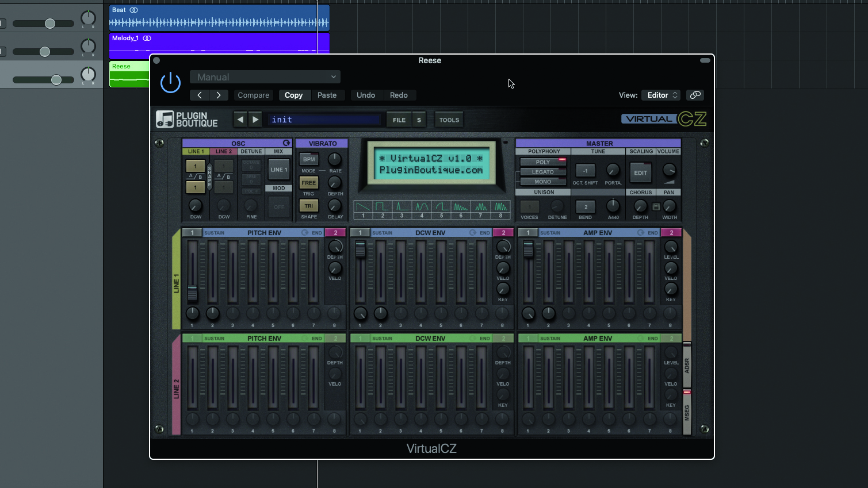Open the Manual preset dropdown
This screenshot has height=488, width=868.
265,77
